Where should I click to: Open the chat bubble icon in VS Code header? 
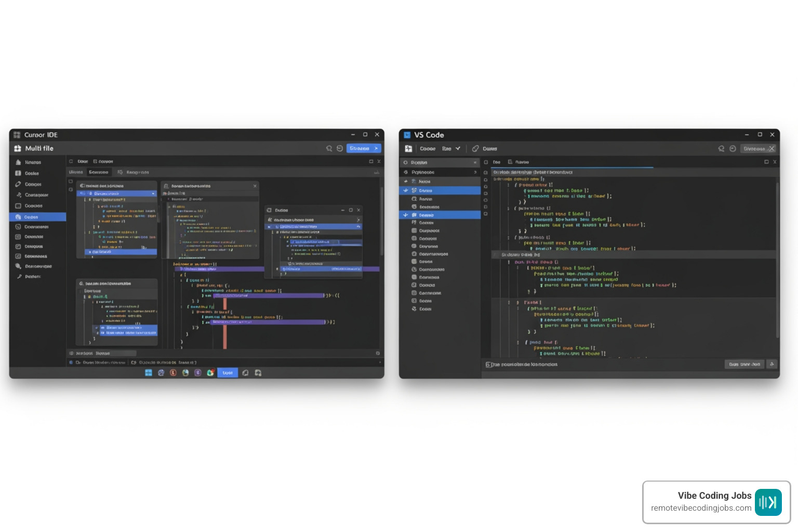coord(721,149)
